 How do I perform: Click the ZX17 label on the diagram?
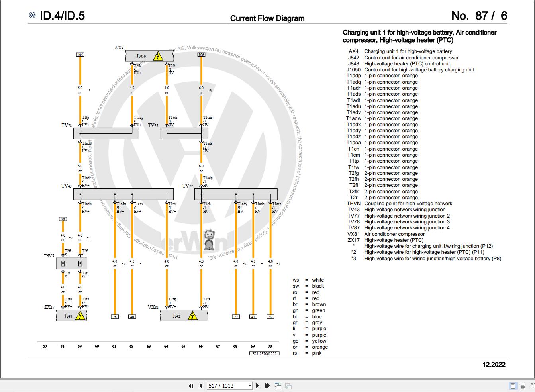(x=49, y=307)
